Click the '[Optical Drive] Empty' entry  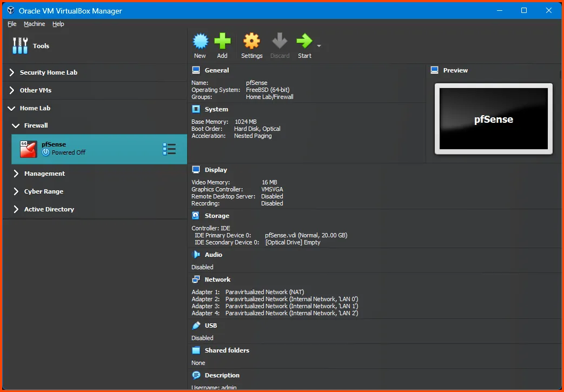pos(293,242)
